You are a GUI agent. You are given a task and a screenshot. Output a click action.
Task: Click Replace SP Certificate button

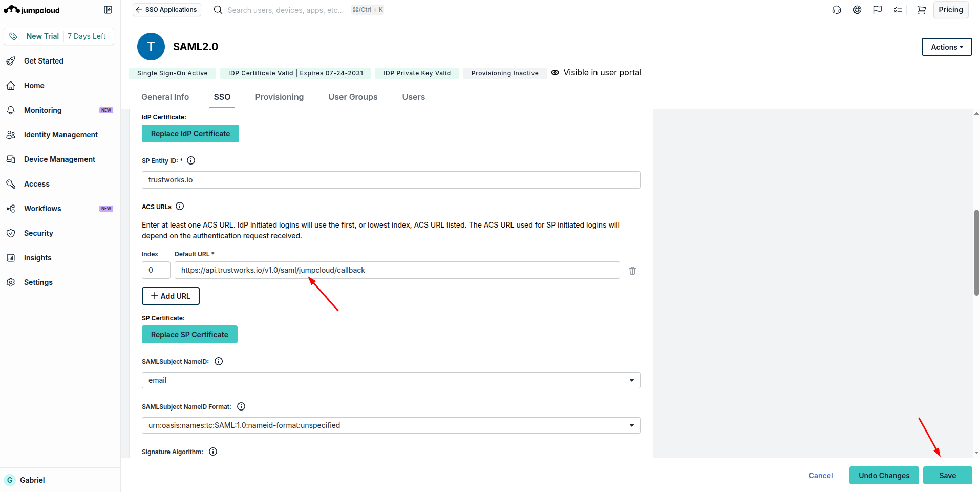[189, 335]
